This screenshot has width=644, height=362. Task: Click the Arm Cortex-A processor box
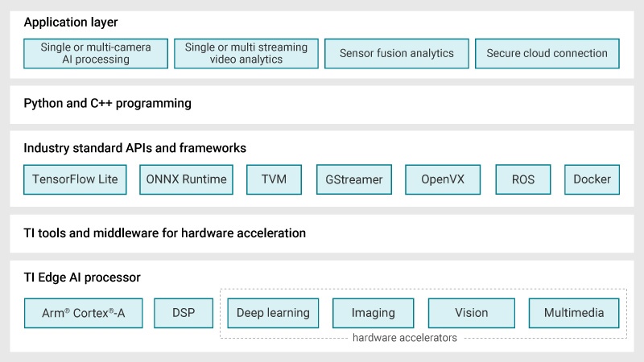[84, 313]
